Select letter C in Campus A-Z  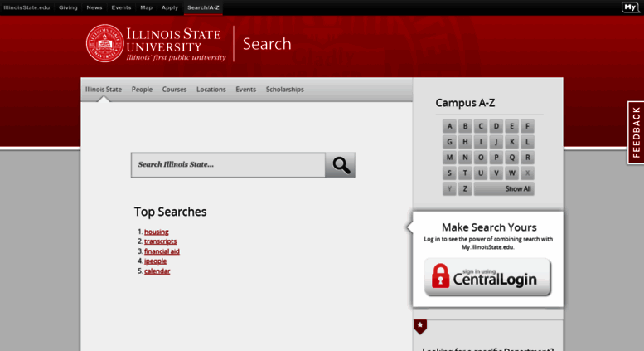click(481, 126)
